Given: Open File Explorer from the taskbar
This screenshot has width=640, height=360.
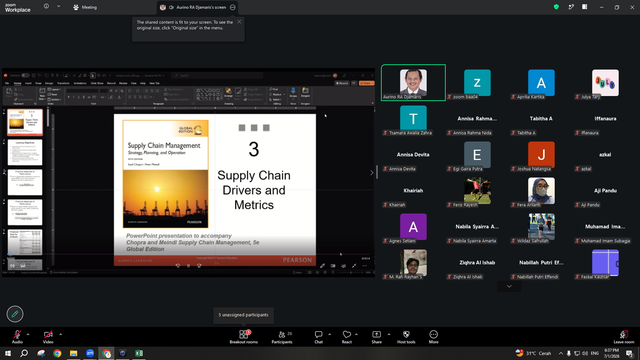Looking at the screenshot, I should [73, 353].
